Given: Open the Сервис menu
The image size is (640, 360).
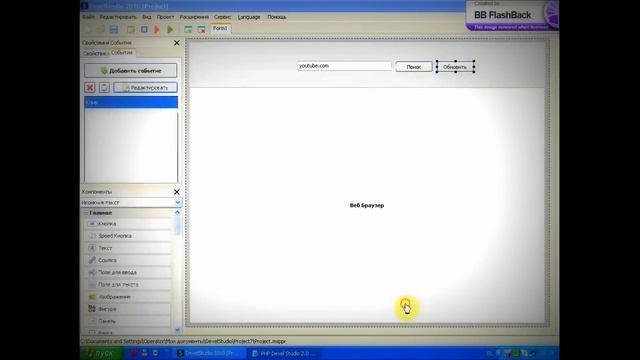Looking at the screenshot, I should (222, 17).
